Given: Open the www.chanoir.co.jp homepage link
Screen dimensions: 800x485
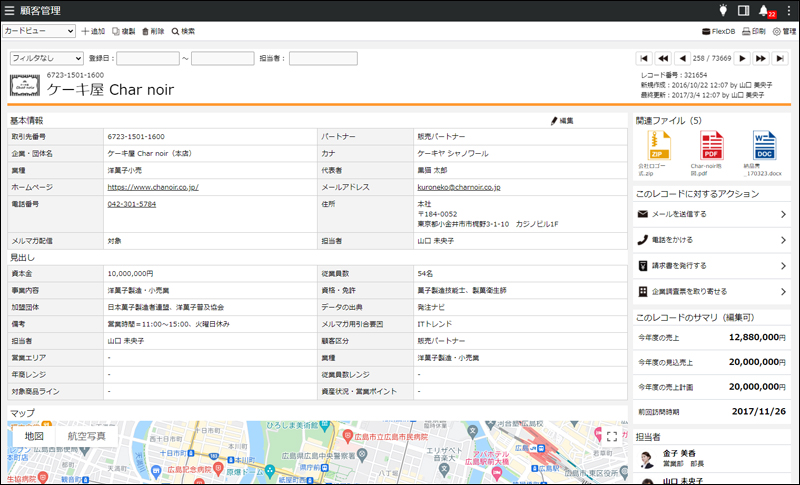Looking at the screenshot, I should pyautogui.click(x=153, y=187).
